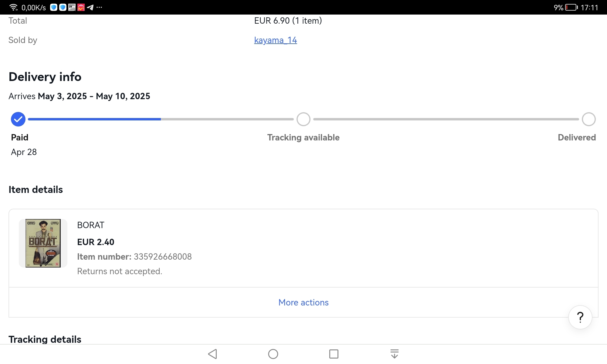Tap the notification overflow dots icon
Image resolution: width=607 pixels, height=364 pixels.
point(99,7)
